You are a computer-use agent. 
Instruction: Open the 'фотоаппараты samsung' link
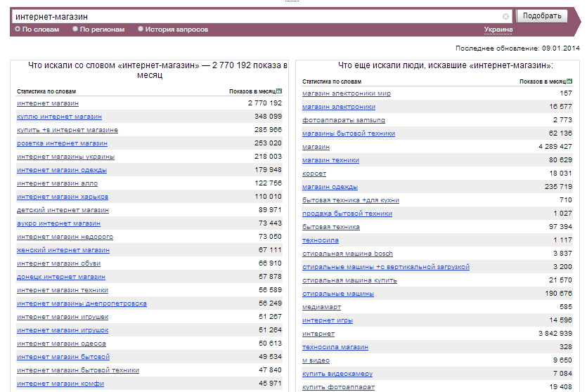(x=343, y=120)
